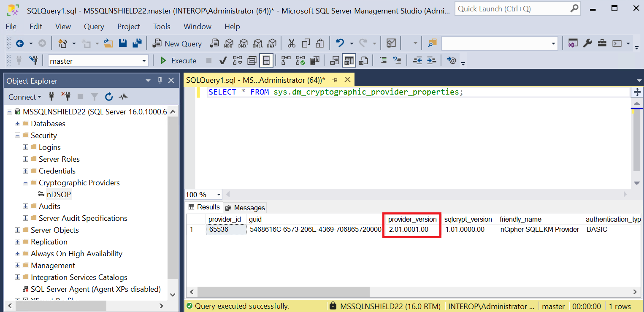Click the Activity Monitor icon
The height and width of the screenshot is (312, 644).
(x=391, y=43)
